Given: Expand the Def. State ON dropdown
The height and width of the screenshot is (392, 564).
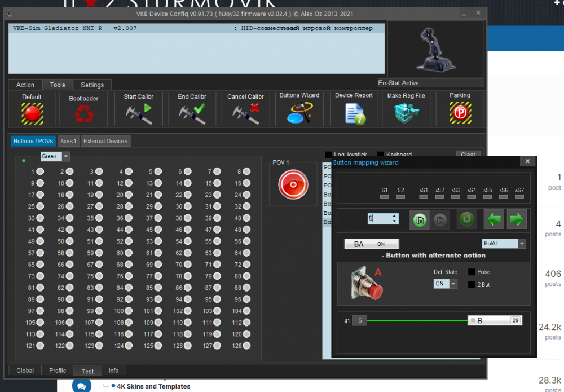Looking at the screenshot, I should tap(453, 284).
